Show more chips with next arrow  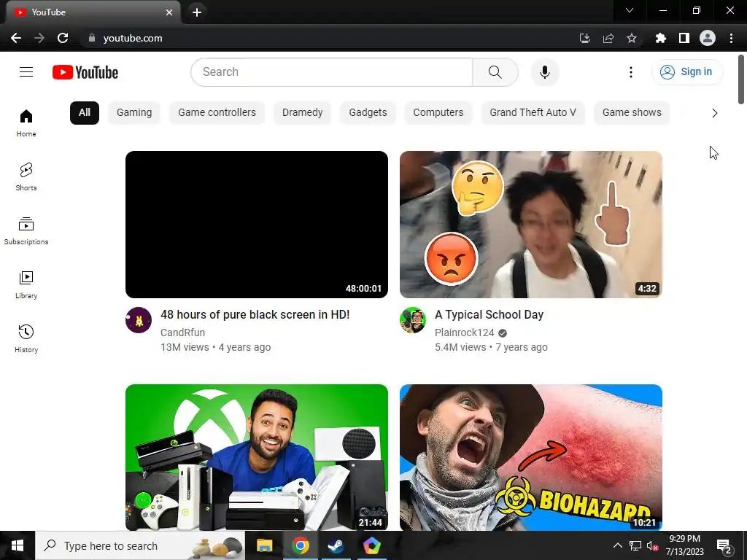coord(714,113)
